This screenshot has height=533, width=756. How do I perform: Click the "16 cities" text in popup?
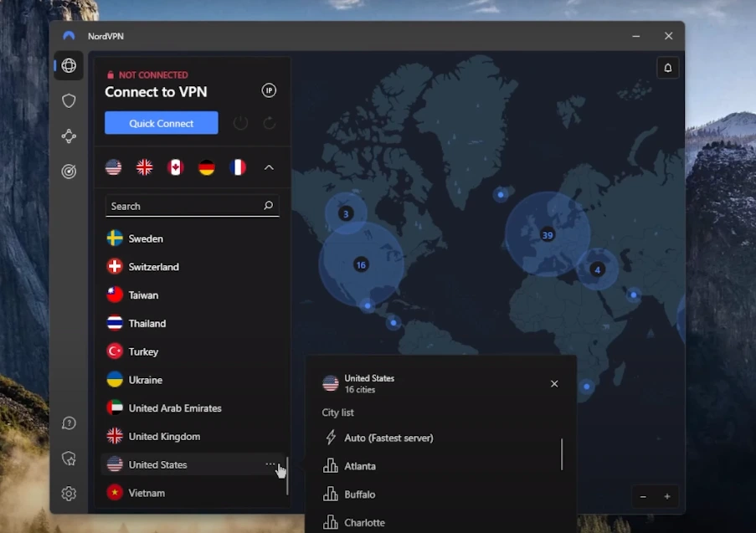point(360,389)
